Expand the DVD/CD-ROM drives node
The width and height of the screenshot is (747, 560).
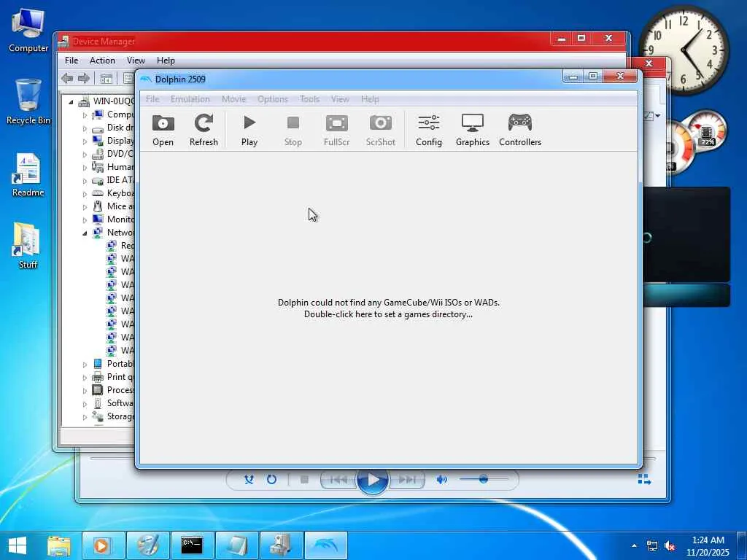(85, 155)
